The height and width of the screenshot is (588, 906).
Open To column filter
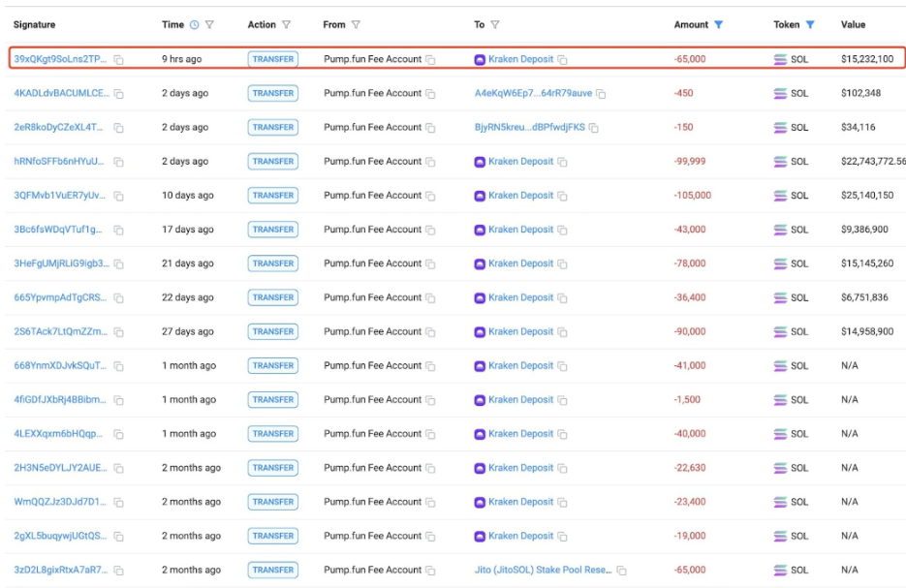tap(495, 25)
